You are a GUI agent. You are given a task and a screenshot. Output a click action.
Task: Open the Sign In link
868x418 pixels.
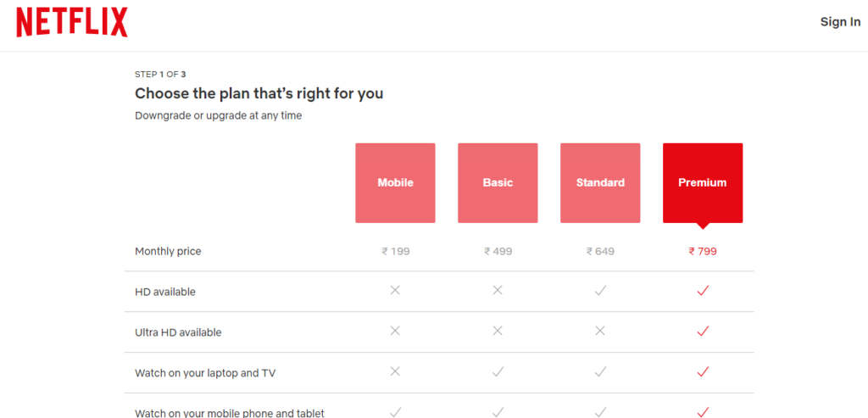click(x=840, y=22)
